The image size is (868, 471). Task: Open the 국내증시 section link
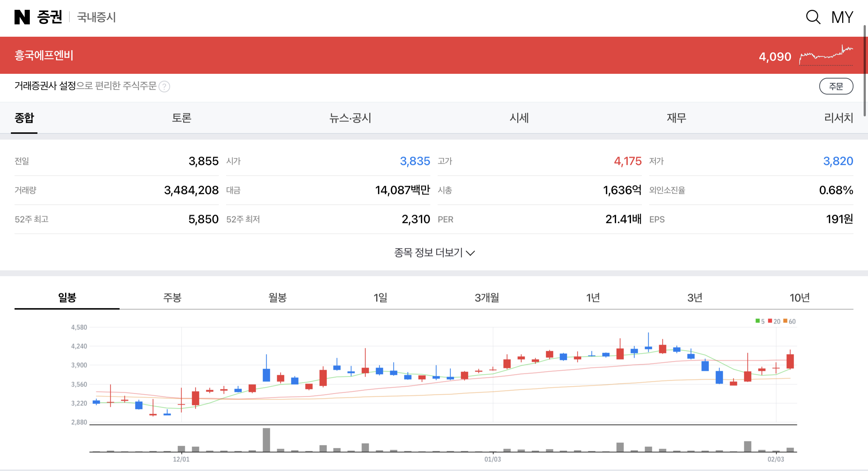pyautogui.click(x=96, y=17)
